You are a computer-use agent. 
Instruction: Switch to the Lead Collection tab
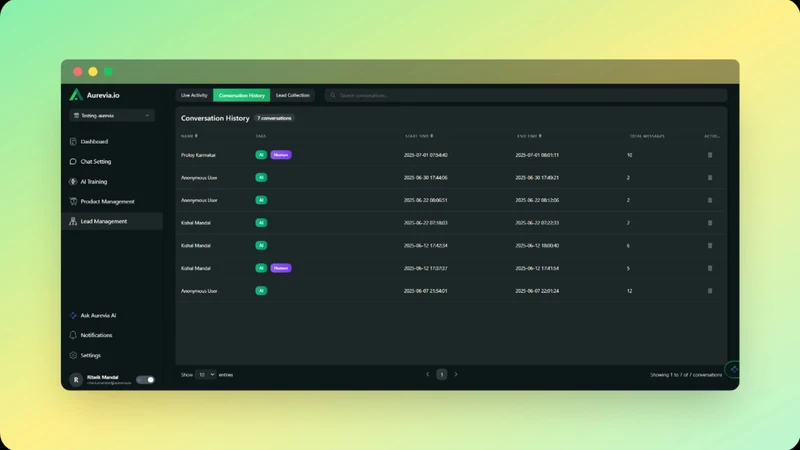292,95
